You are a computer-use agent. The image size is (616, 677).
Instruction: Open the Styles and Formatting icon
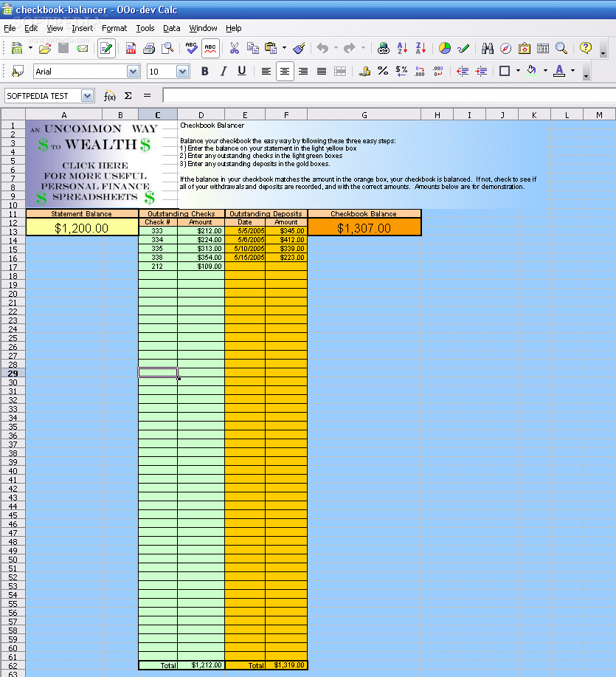tap(17, 71)
